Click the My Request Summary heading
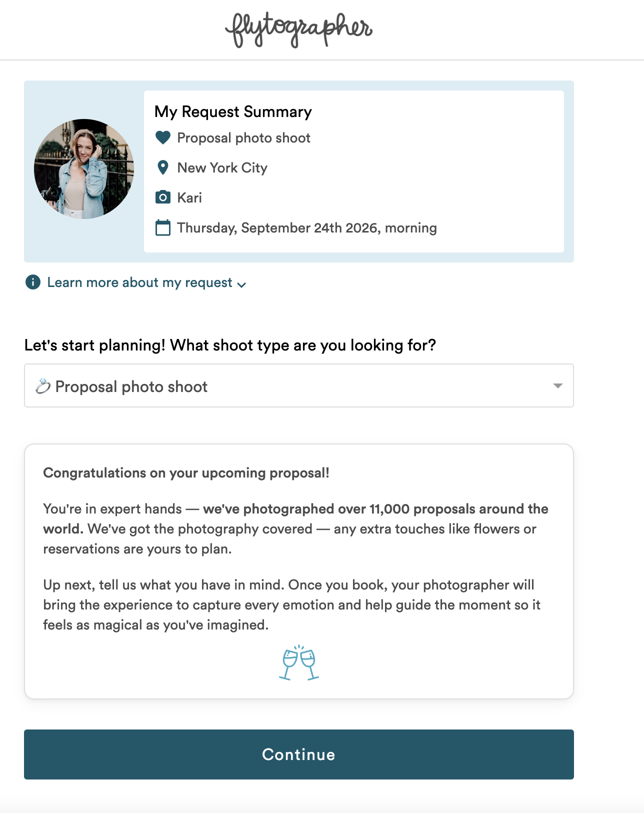 point(233,111)
